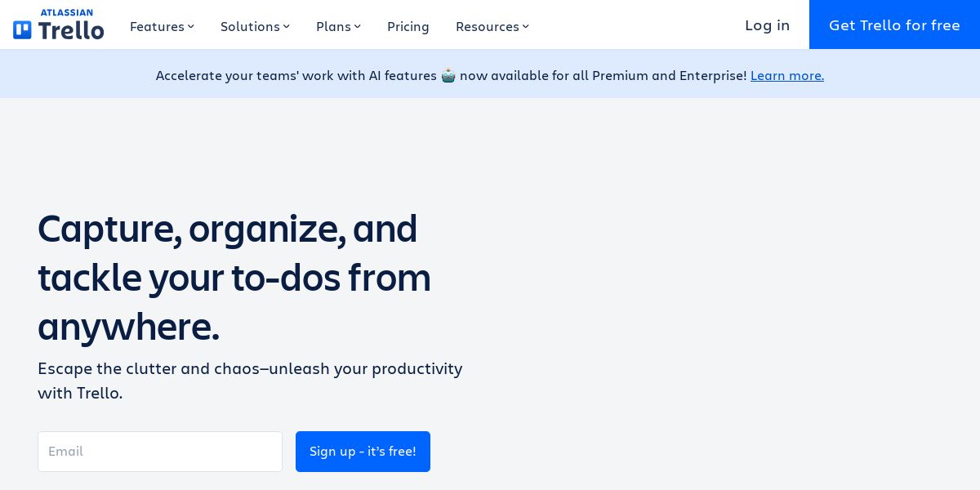Image resolution: width=980 pixels, height=490 pixels.
Task: Focus the Email input field
Action: click(160, 452)
